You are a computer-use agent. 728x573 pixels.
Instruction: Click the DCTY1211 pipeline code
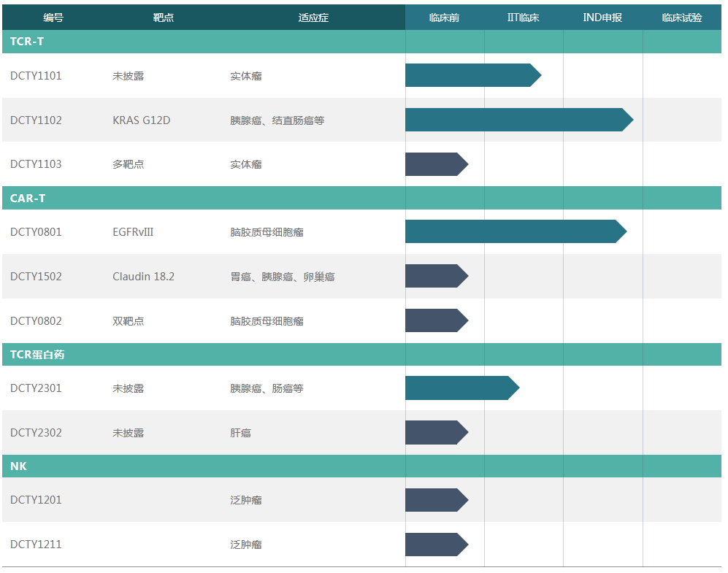[36, 545]
